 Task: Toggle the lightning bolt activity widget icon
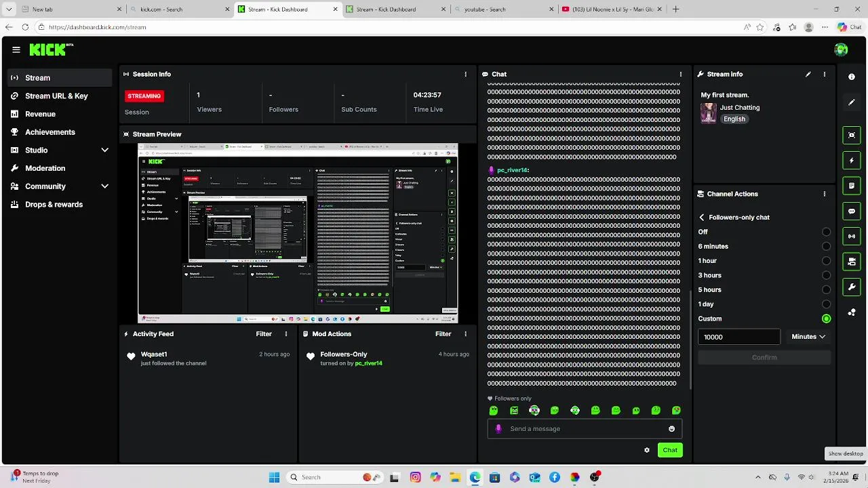pyautogui.click(x=852, y=161)
